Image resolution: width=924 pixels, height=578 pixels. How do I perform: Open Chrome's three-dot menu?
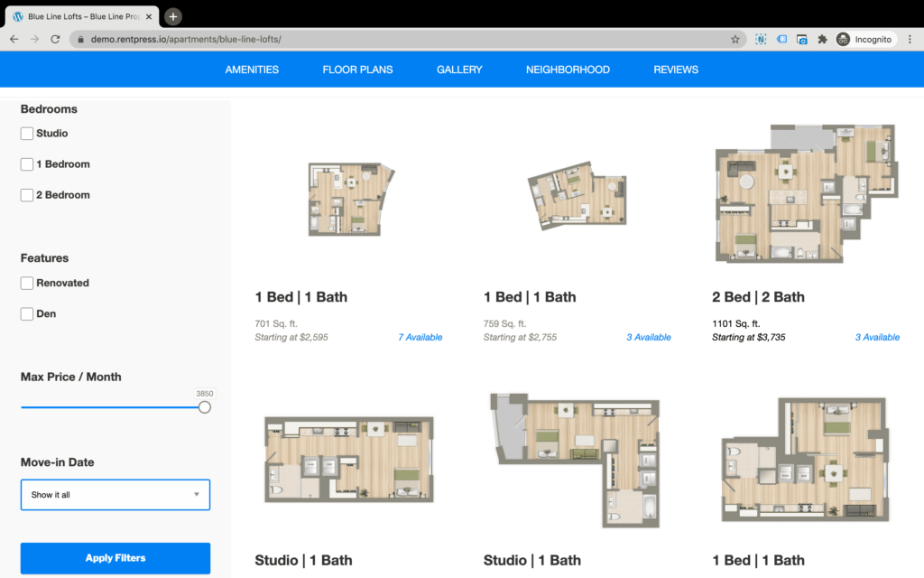point(910,40)
